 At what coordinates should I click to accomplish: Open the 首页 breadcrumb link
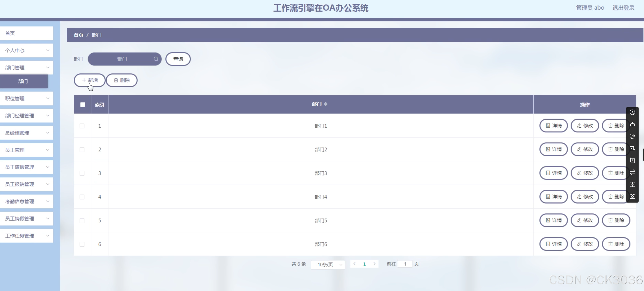[x=78, y=35]
